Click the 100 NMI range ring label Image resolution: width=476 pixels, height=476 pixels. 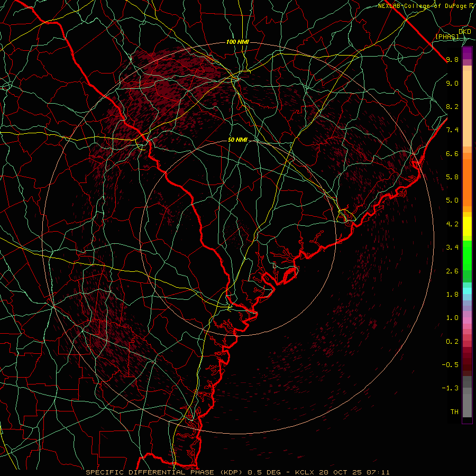[x=237, y=42]
